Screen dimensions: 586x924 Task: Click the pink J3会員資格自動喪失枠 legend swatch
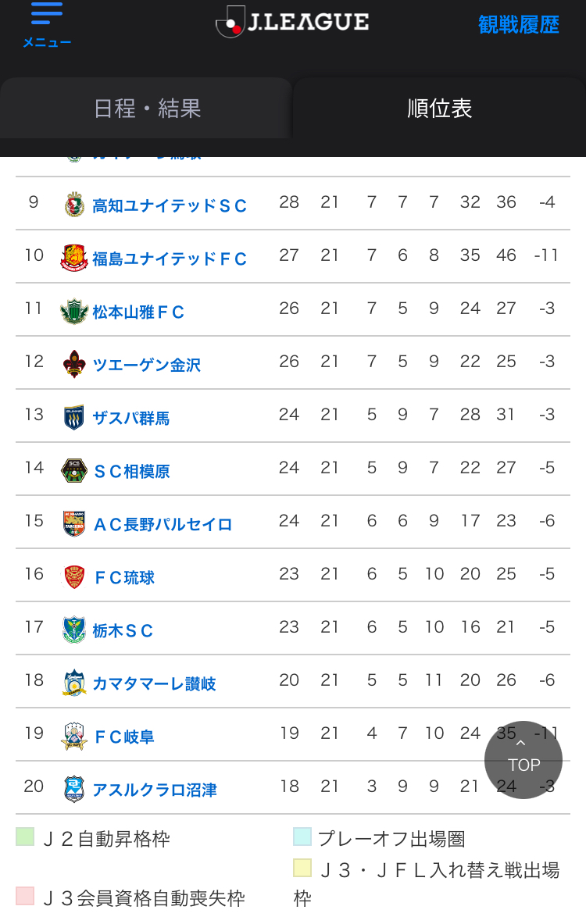[25, 896]
